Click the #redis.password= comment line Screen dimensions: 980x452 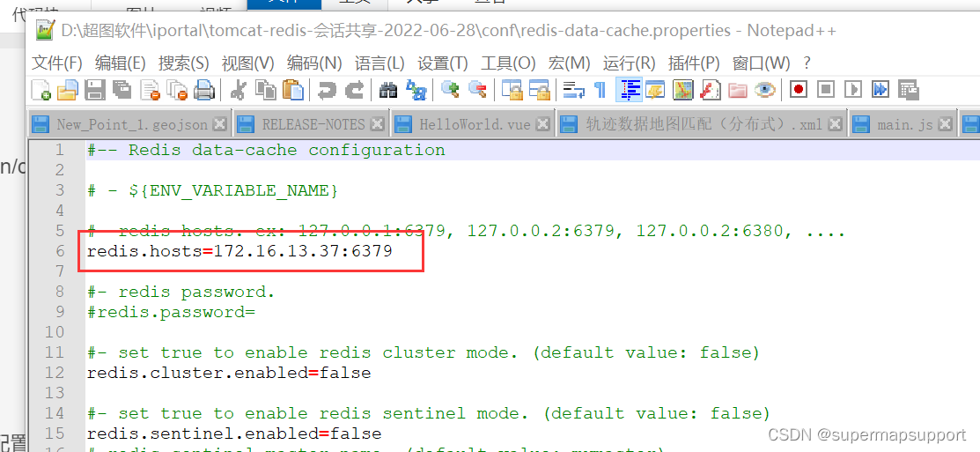click(171, 312)
